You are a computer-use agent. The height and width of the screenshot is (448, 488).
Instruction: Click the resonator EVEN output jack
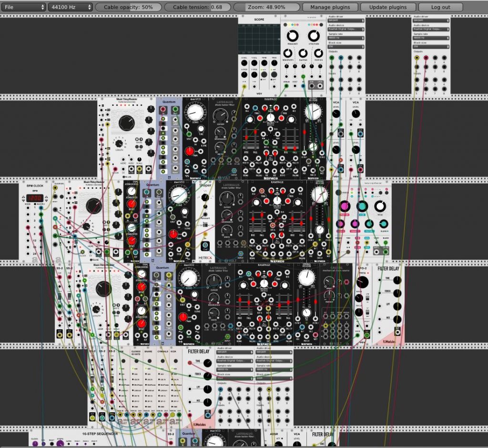(x=320, y=85)
